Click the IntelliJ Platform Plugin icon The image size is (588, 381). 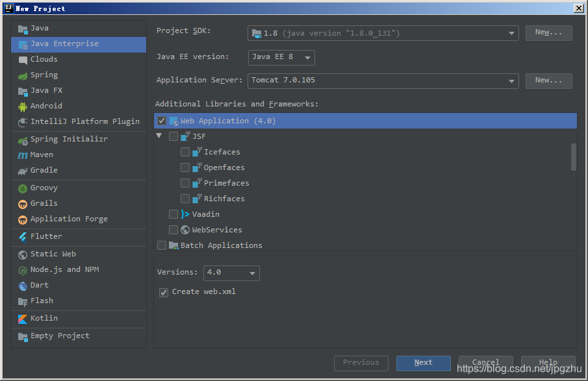23,122
